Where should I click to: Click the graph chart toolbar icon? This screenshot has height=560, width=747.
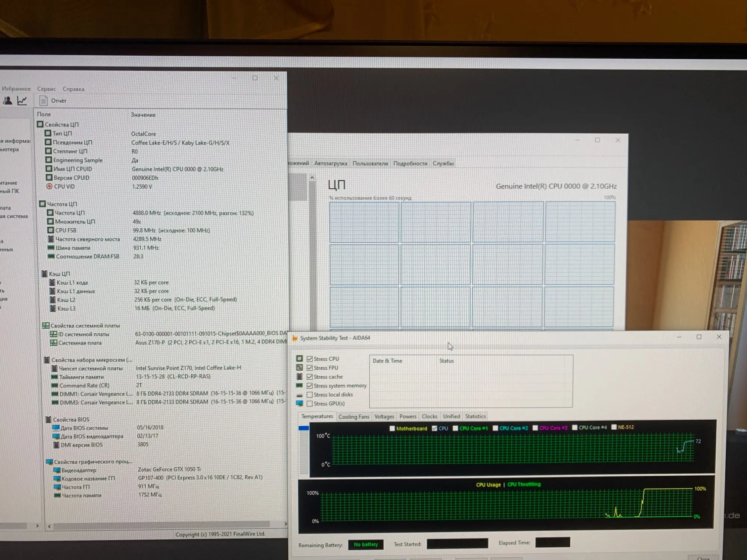22,100
